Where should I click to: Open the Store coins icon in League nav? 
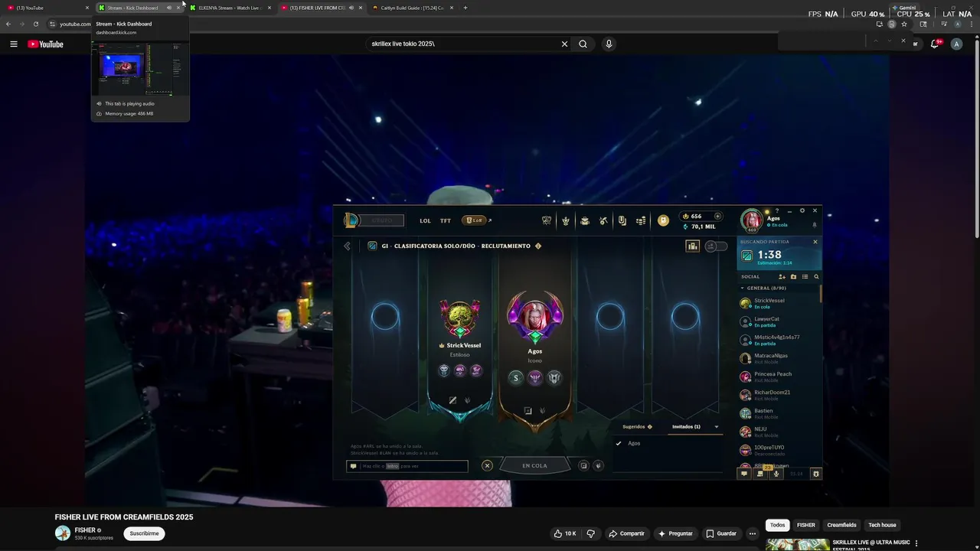tap(641, 220)
